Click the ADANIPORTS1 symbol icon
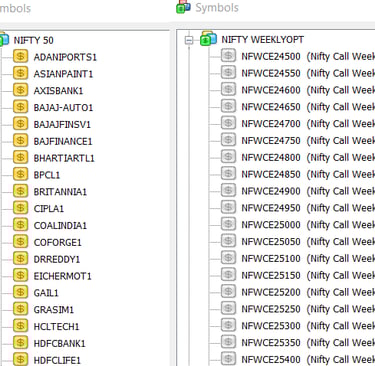Screen dimensions: 375x366 [x=20, y=56]
